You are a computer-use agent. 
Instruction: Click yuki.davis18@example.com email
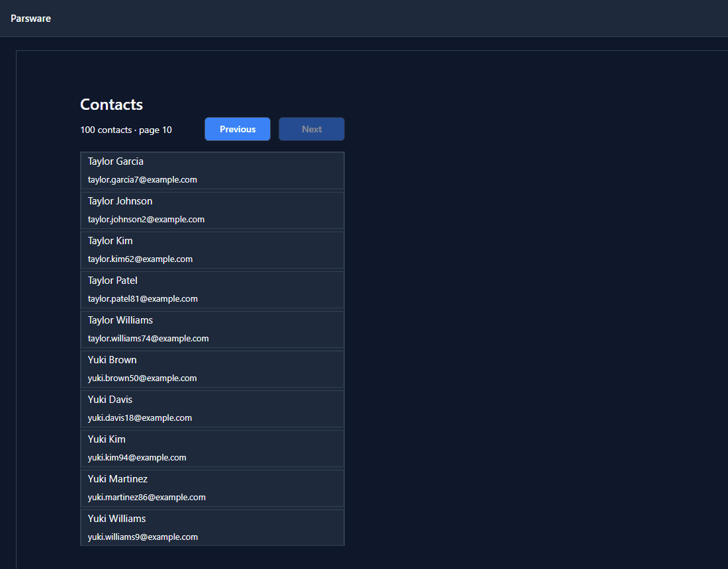point(140,417)
